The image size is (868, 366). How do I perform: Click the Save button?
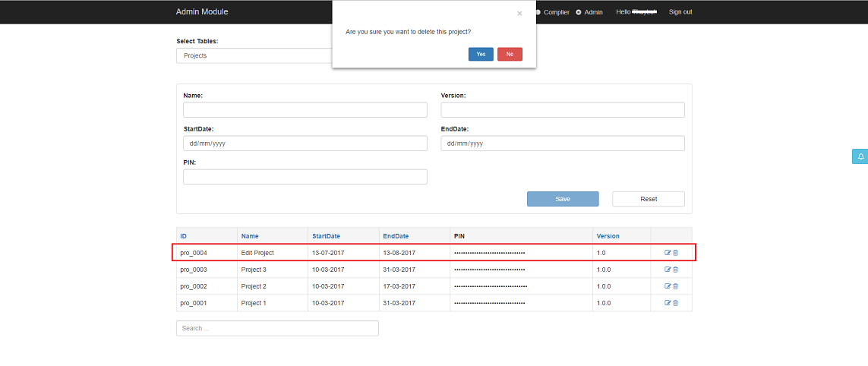[x=563, y=199]
